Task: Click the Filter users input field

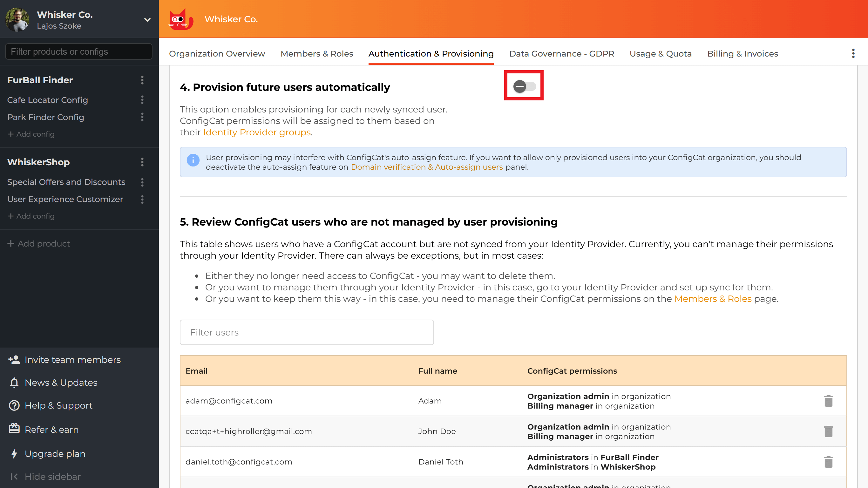Action: pyautogui.click(x=306, y=332)
